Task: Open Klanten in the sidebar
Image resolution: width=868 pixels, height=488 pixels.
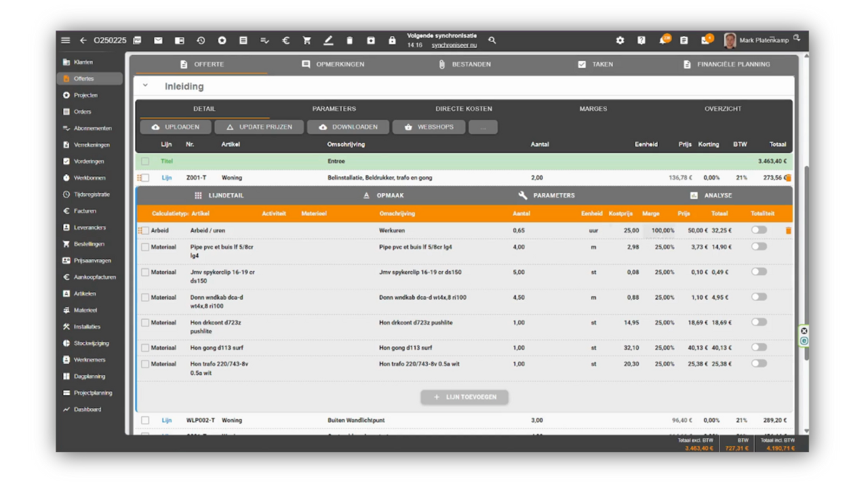Action: click(x=90, y=62)
